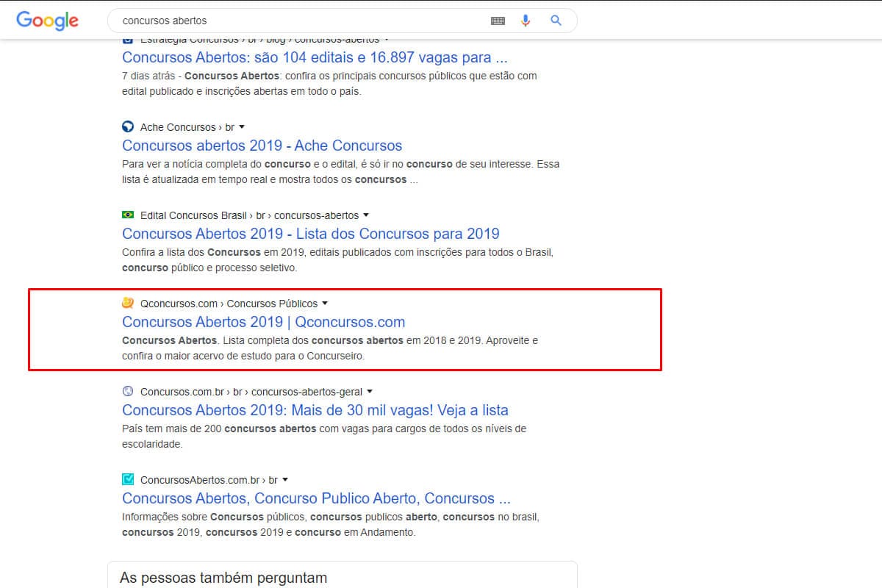Click 'Qconcursos.com › Concursos Públicos' breadcrumb

pyautogui.click(x=229, y=304)
